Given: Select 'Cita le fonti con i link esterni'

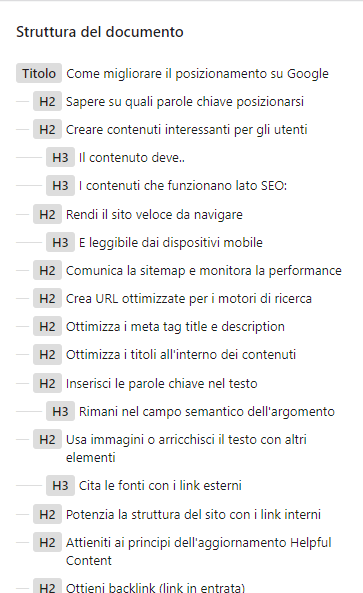Looking at the screenshot, I should 160,485.
